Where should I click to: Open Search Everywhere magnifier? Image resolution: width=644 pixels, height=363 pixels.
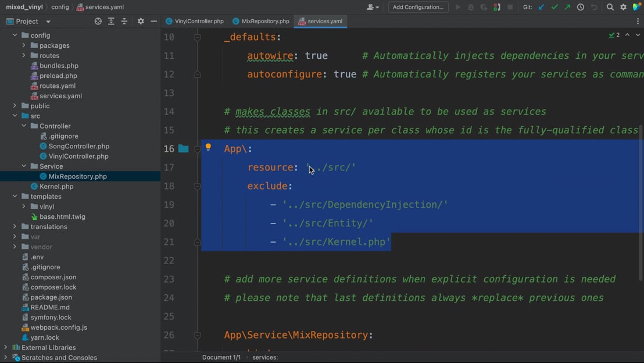pos(610,7)
